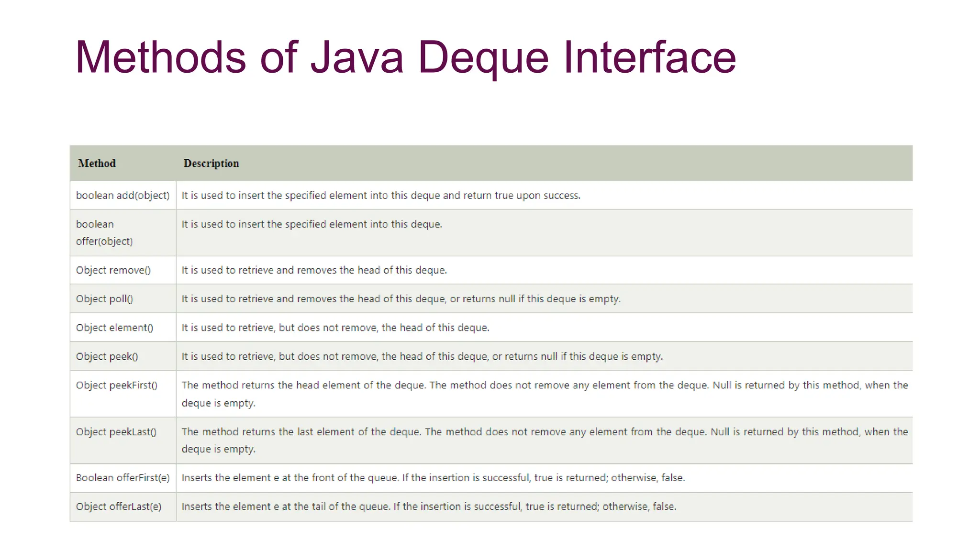Click the 'boolean add(object)' method cell
The height and width of the screenshot is (551, 980).
pos(123,196)
